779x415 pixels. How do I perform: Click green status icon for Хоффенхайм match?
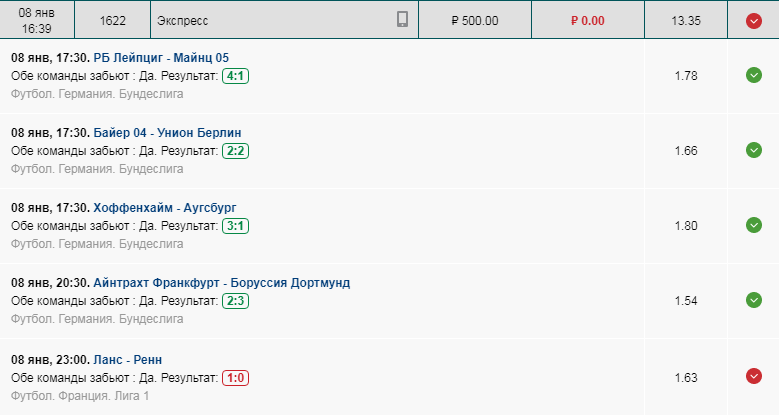(754, 225)
